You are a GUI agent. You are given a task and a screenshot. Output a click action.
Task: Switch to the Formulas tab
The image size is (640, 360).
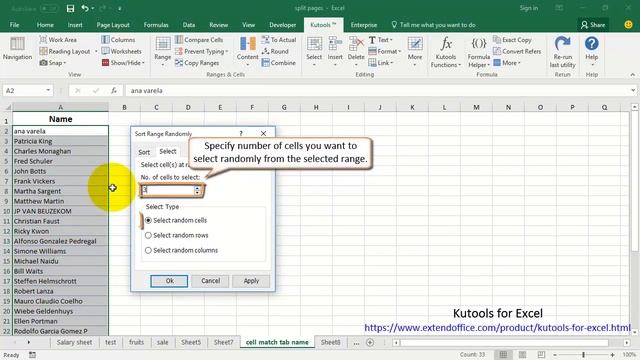(x=156, y=25)
